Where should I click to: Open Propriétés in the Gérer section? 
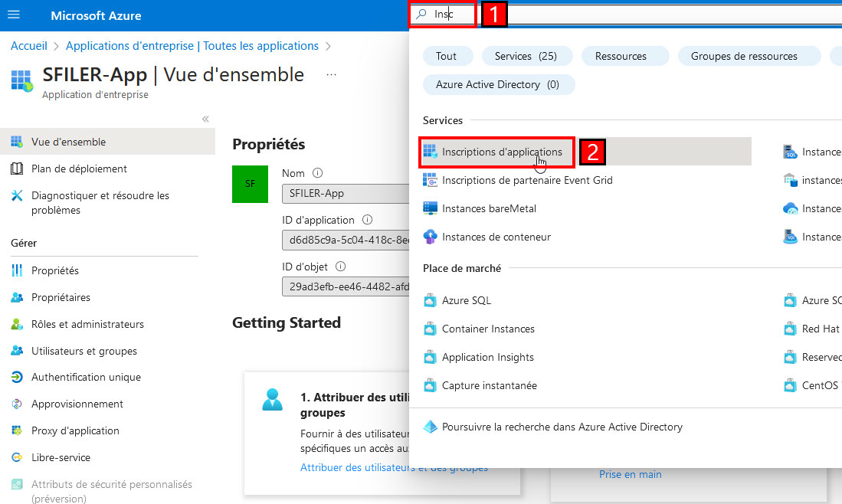click(54, 270)
